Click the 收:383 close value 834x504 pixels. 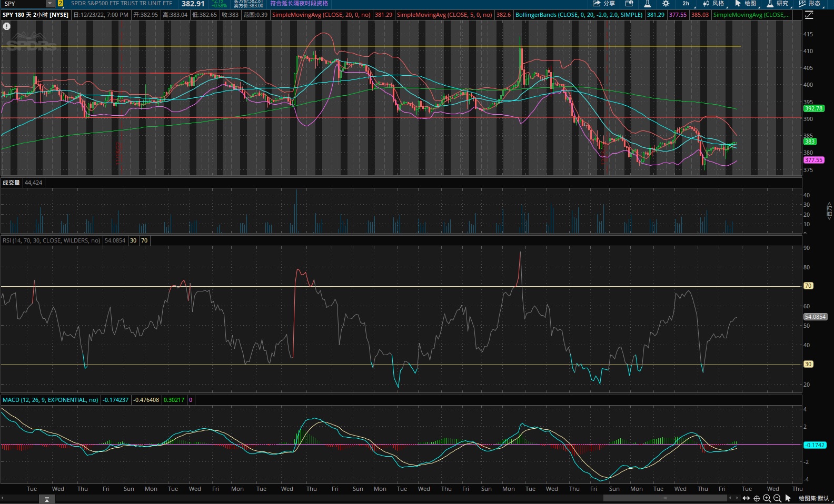click(230, 15)
